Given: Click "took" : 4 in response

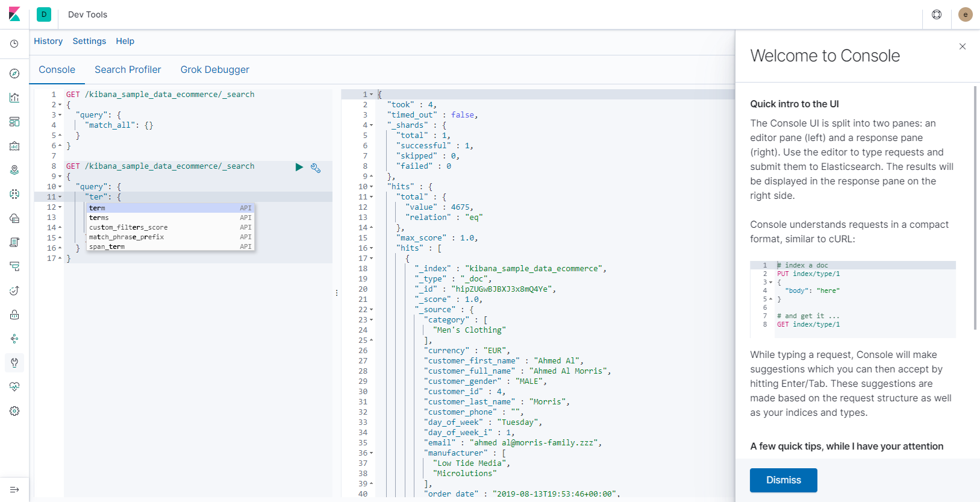Looking at the screenshot, I should (412, 105).
